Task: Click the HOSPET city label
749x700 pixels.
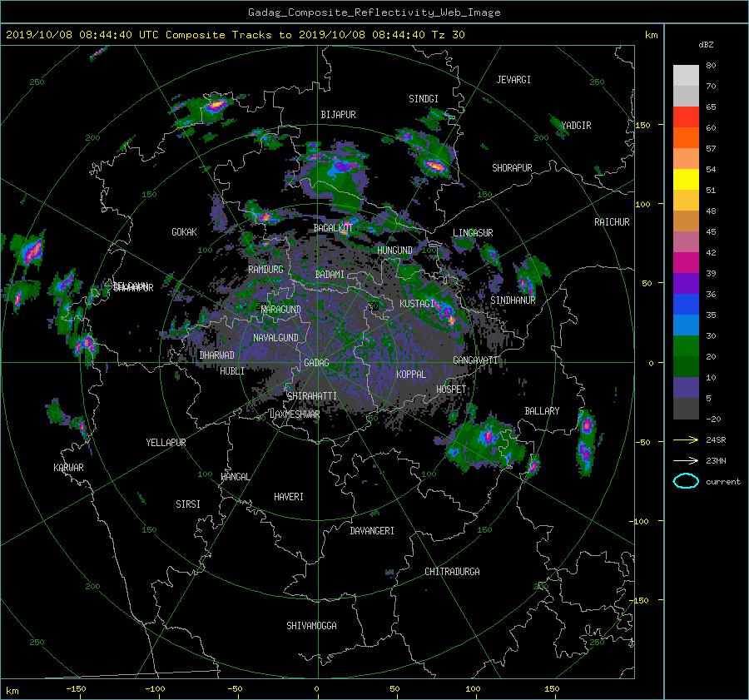Action: [x=451, y=390]
